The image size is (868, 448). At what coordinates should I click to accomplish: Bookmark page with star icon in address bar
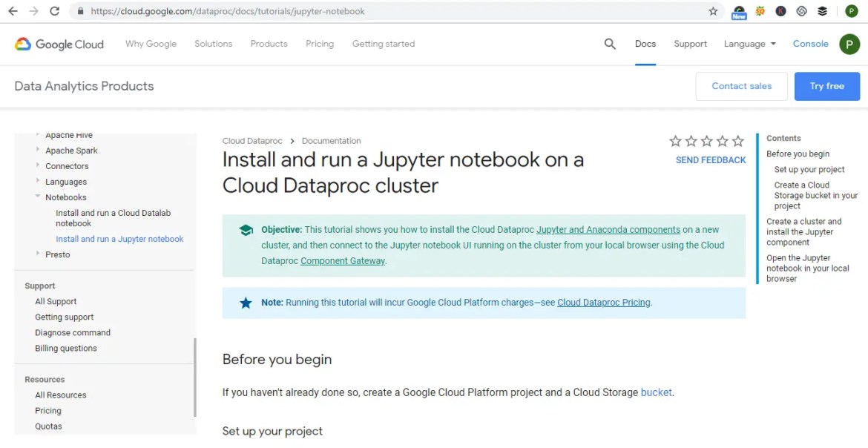713,11
